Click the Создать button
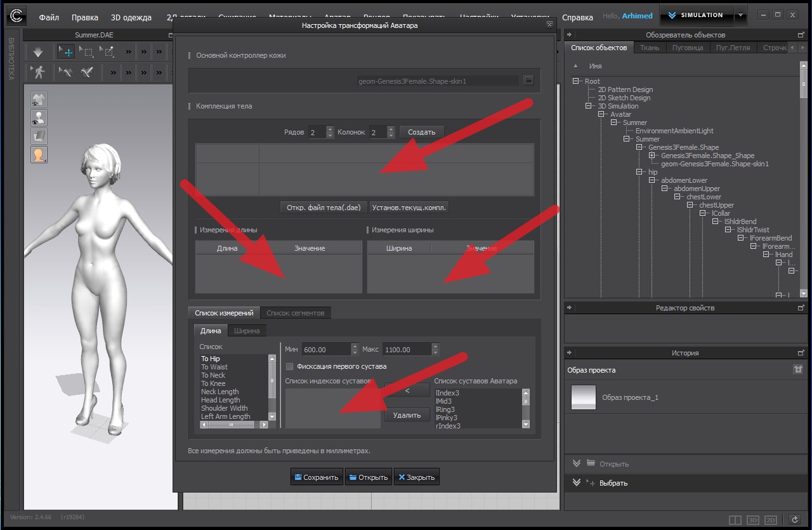 click(421, 132)
